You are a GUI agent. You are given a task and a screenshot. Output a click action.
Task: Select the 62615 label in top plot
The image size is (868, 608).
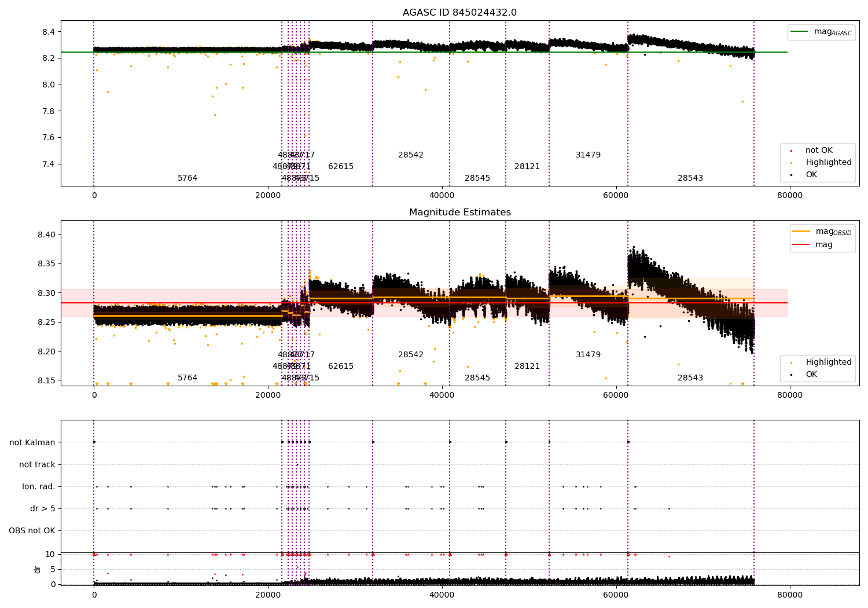tap(341, 167)
